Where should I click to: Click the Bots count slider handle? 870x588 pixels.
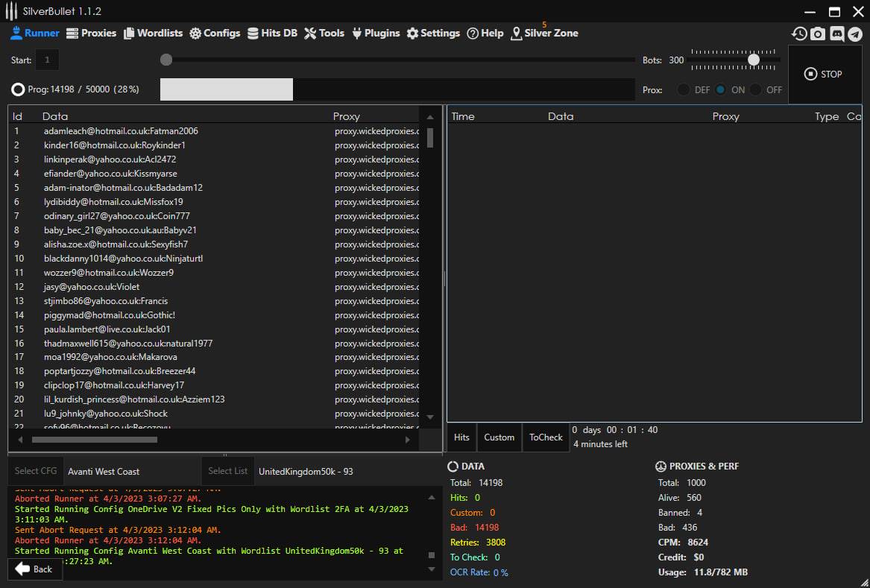tap(754, 60)
